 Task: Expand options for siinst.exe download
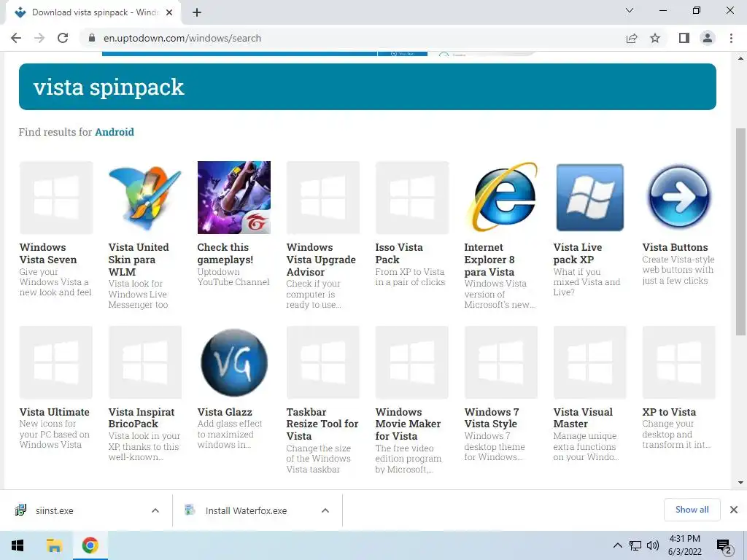click(155, 510)
